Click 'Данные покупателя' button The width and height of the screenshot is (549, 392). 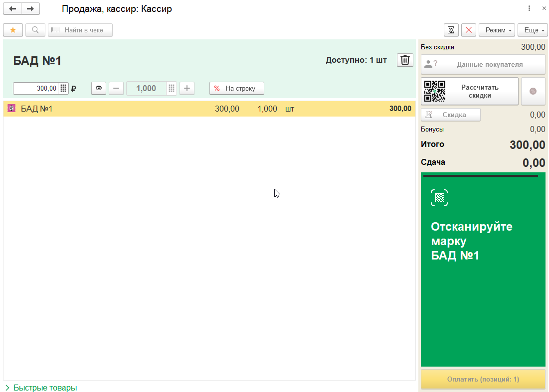[483, 64]
